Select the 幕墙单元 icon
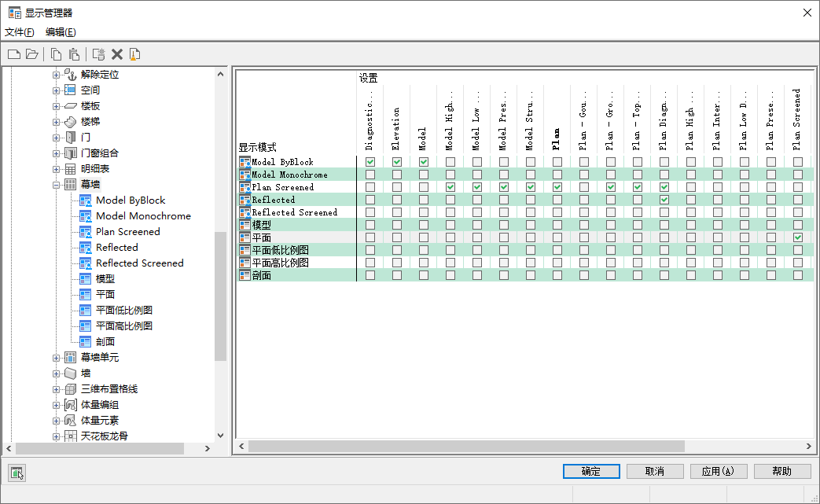The height and width of the screenshot is (504, 820). 71,358
